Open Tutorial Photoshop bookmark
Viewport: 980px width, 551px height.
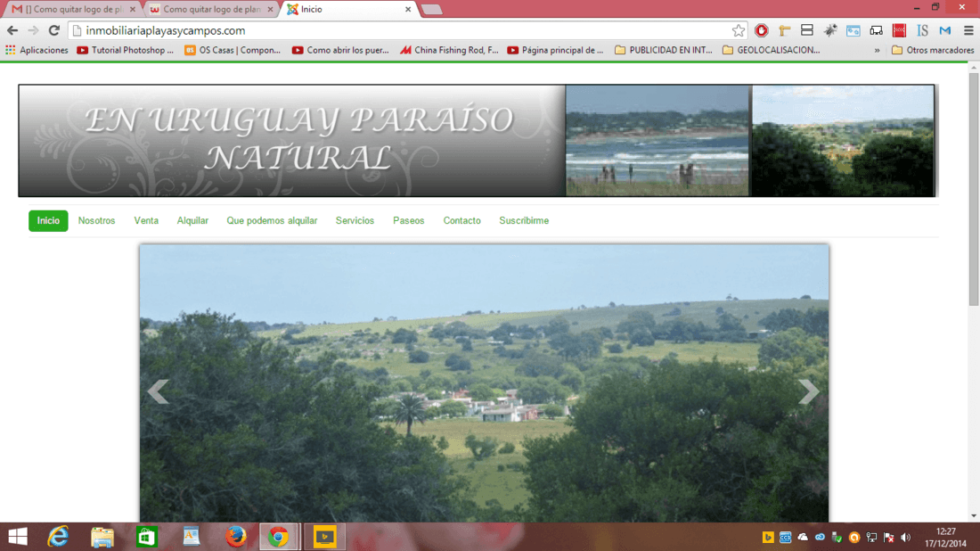tap(125, 50)
